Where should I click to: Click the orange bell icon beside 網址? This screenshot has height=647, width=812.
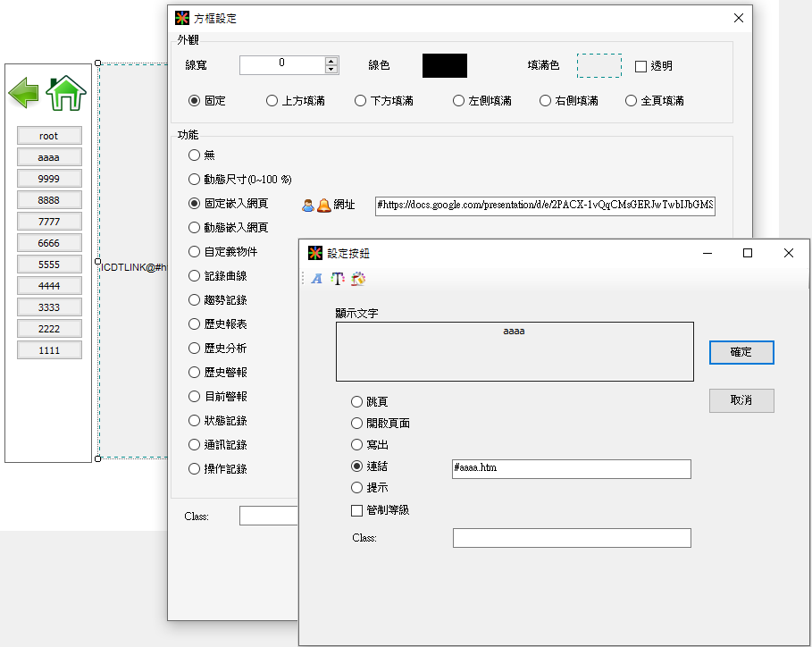323,205
